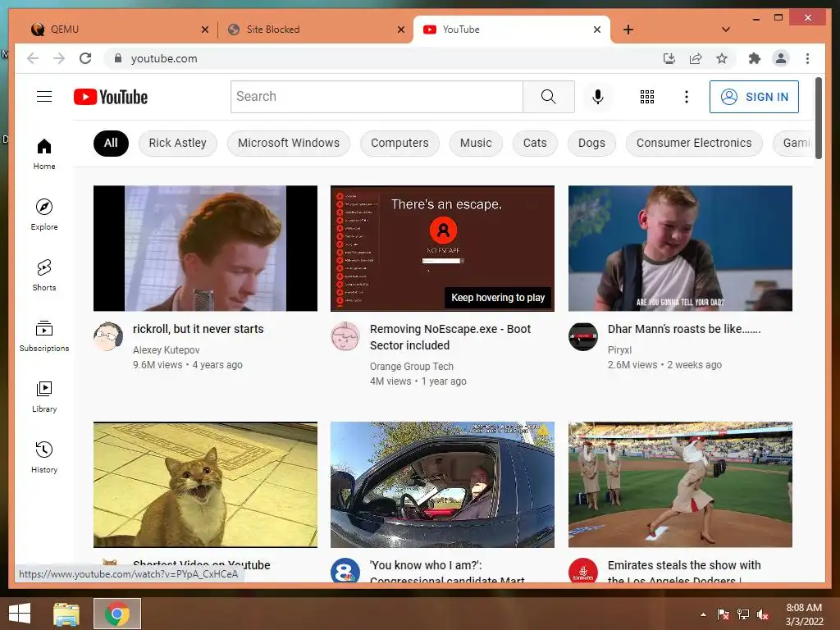The height and width of the screenshot is (630, 840).
Task: Open History in sidebar
Action: pos(44,457)
